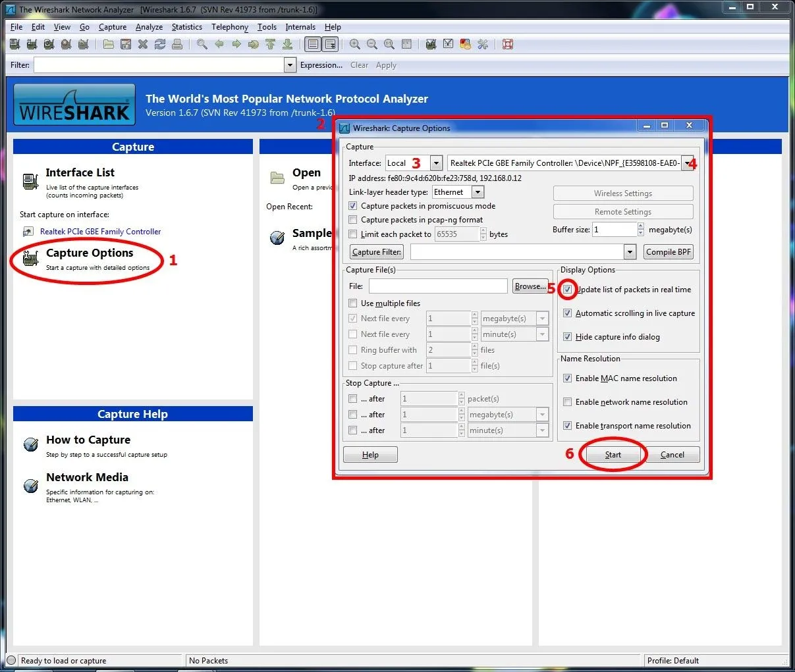
Task: Check Limit each packet to checkbox
Action: coord(353,234)
